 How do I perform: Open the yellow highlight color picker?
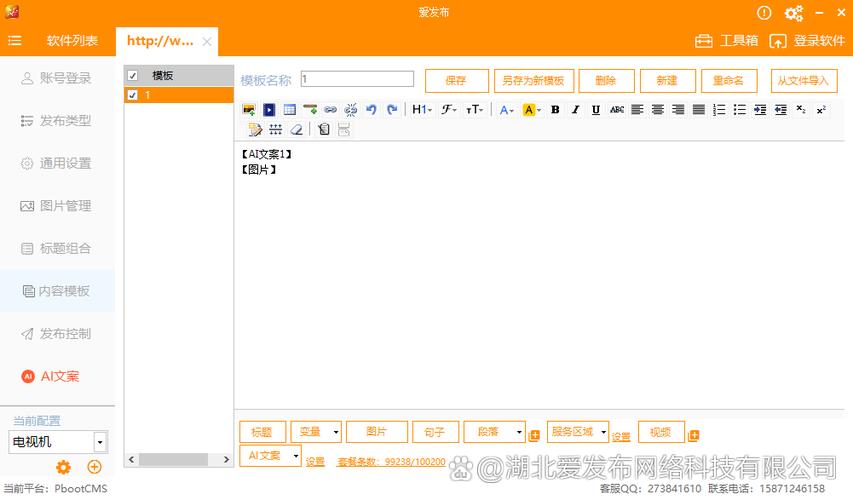point(531,110)
